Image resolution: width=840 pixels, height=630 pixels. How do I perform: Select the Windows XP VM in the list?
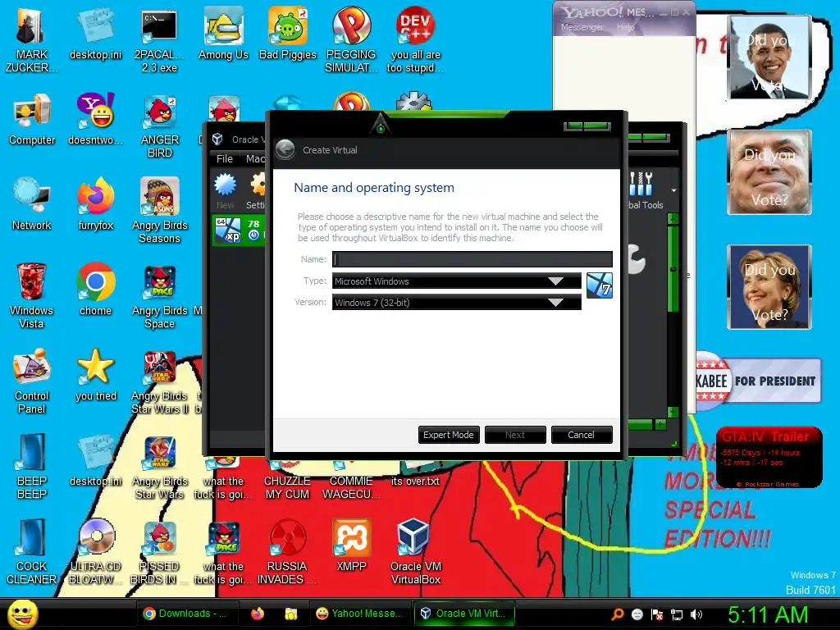239,231
